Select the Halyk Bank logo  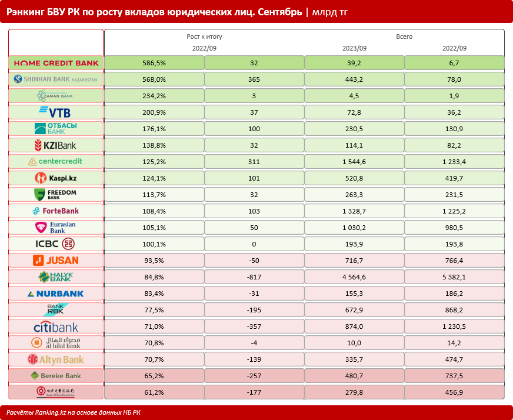point(56,276)
